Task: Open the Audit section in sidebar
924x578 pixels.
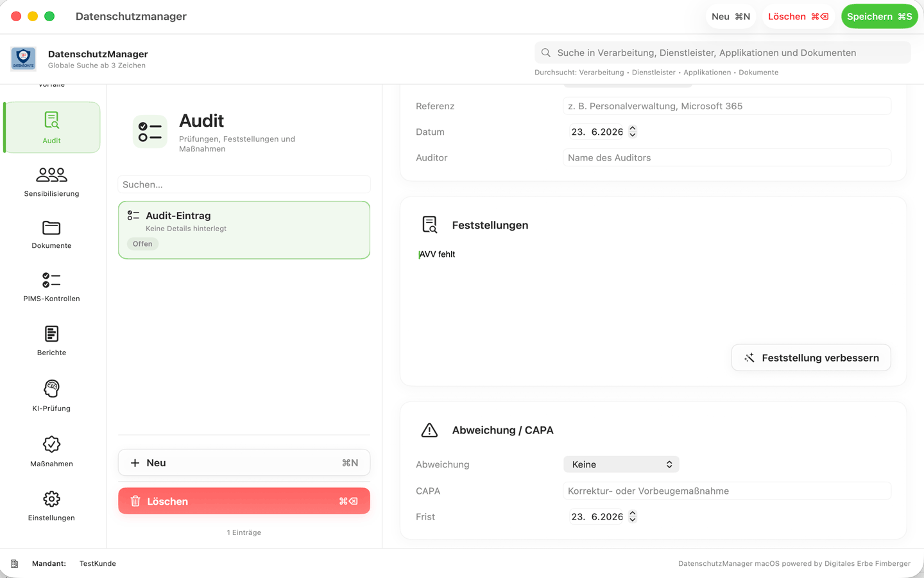Action: (52, 127)
